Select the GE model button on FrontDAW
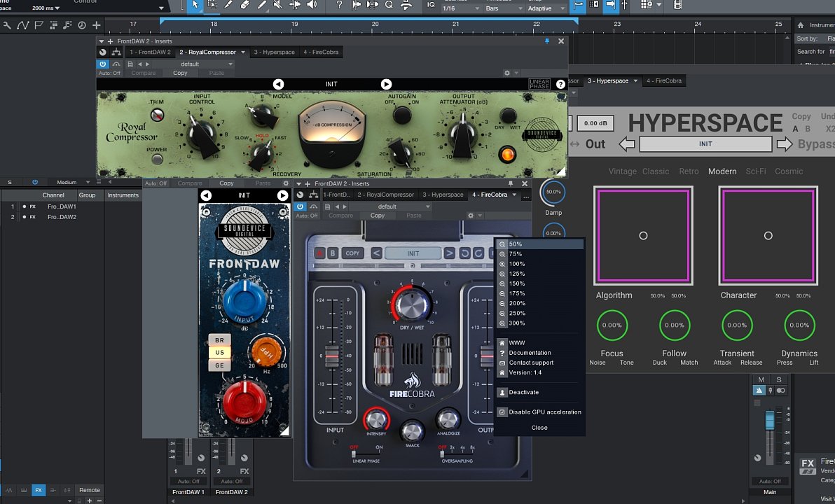Viewport: 835px width, 504px height. pyautogui.click(x=219, y=365)
